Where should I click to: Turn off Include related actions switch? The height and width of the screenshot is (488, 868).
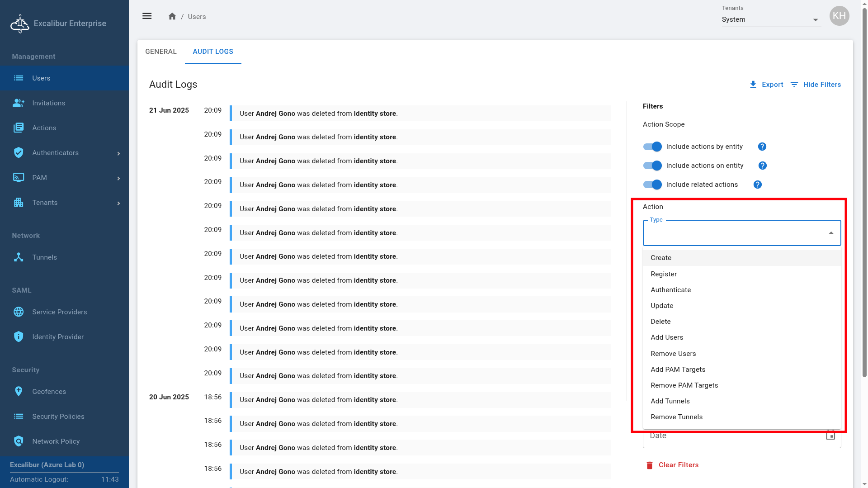[x=652, y=185]
